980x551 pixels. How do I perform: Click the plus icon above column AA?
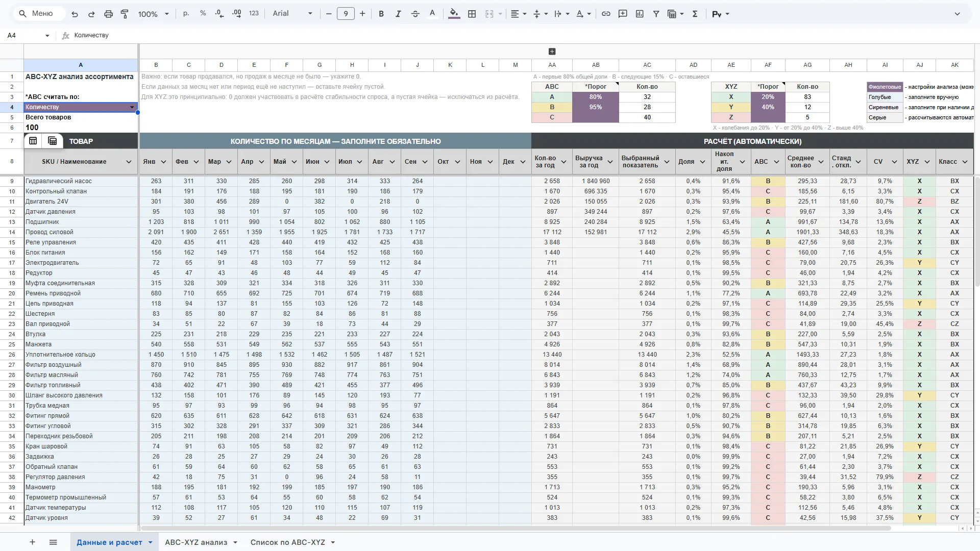pos(552,52)
